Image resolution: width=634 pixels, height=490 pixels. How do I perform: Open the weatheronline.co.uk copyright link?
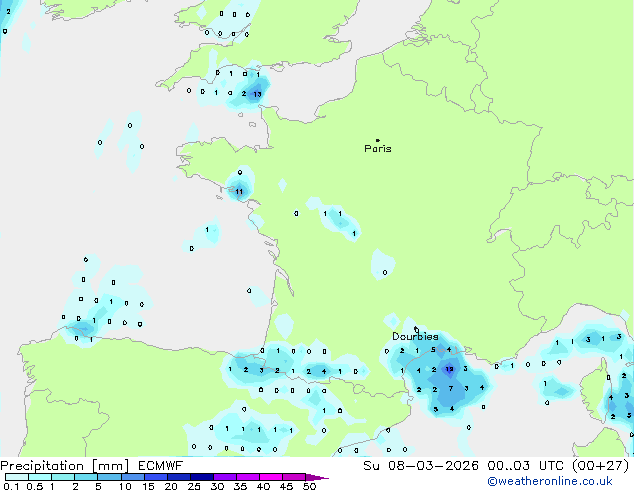click(x=550, y=481)
